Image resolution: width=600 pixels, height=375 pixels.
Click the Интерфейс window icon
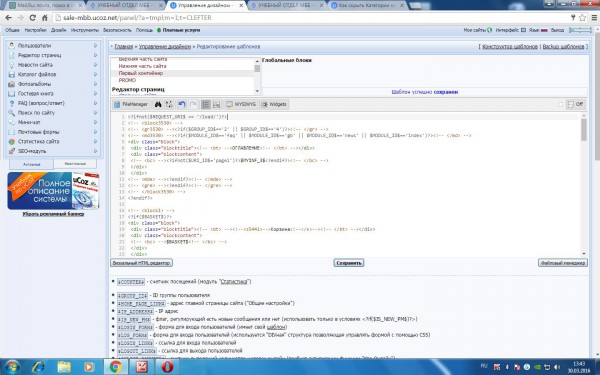point(523,30)
